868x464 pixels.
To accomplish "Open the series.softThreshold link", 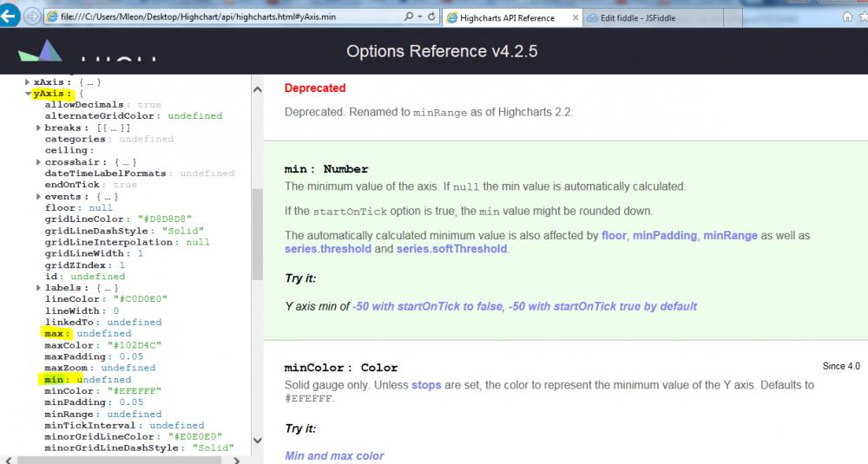I will (x=451, y=249).
